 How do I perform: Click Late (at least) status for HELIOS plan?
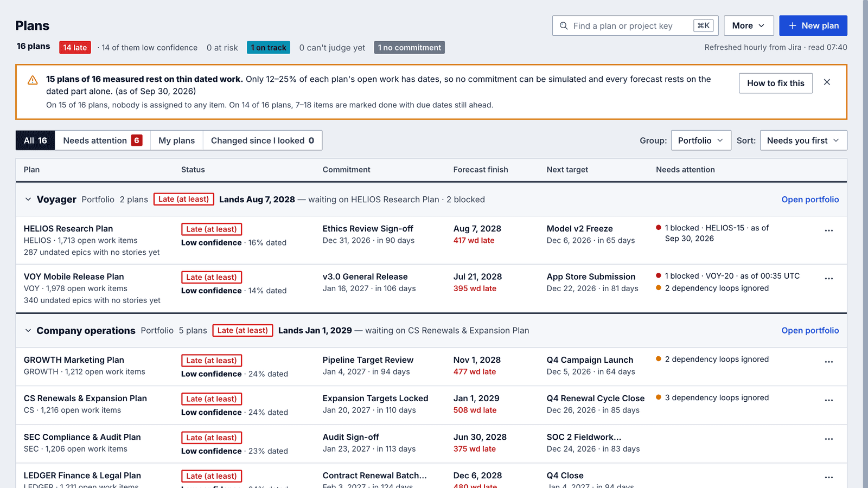pyautogui.click(x=212, y=229)
